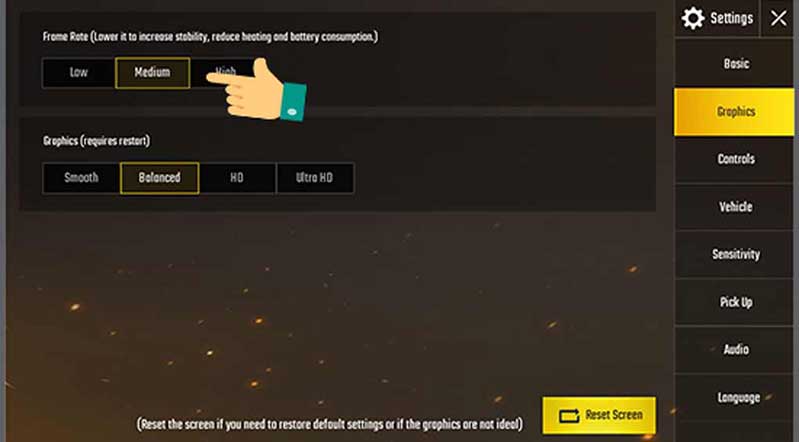Switch to the Controls tab
The image size is (799, 442).
(x=734, y=159)
